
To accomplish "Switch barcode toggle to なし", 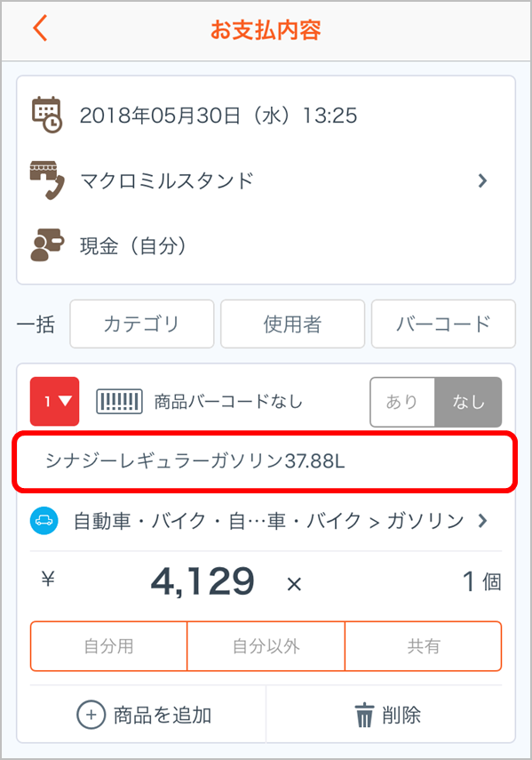I will [x=468, y=402].
